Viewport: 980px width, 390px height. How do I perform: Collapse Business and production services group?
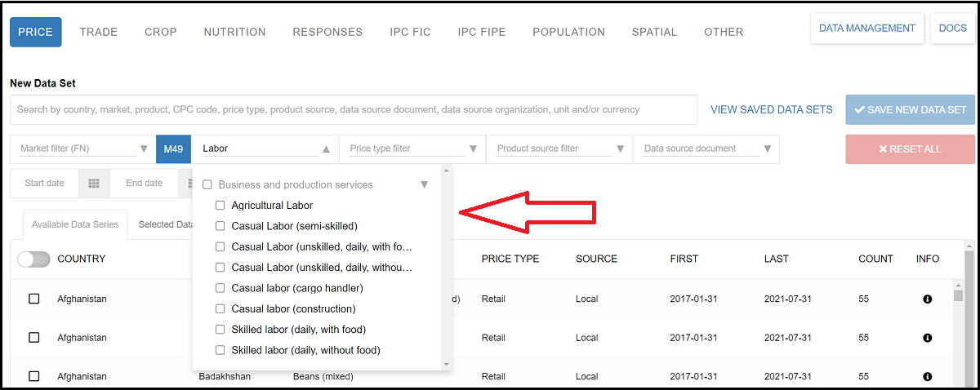coord(424,185)
